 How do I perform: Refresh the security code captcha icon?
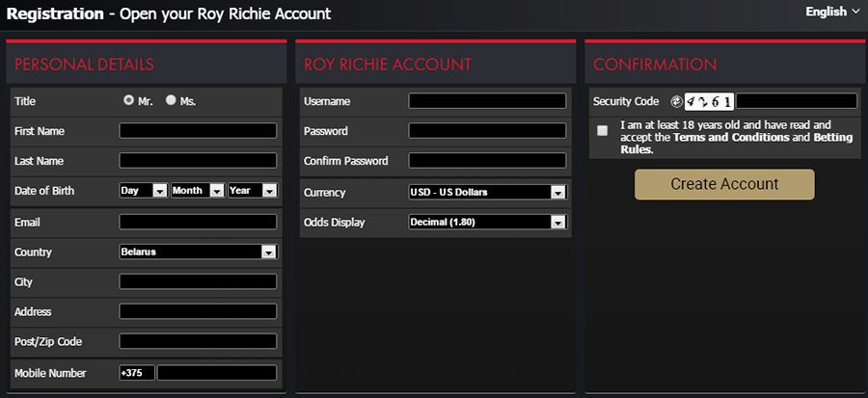point(676,102)
